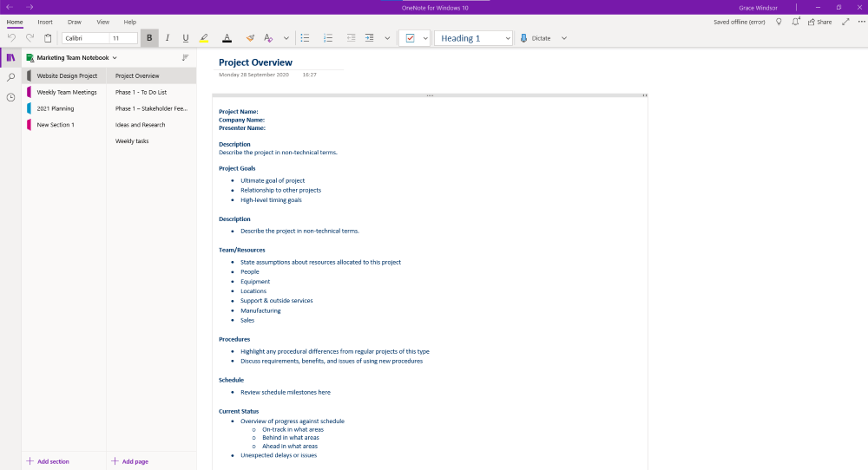Click the yellow text highlight color

click(204, 38)
